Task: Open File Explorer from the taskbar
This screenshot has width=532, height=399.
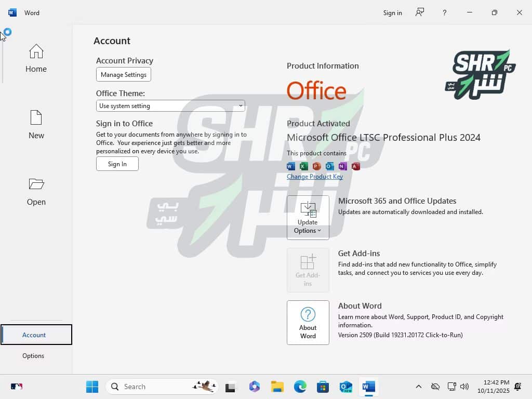Action: point(277,387)
